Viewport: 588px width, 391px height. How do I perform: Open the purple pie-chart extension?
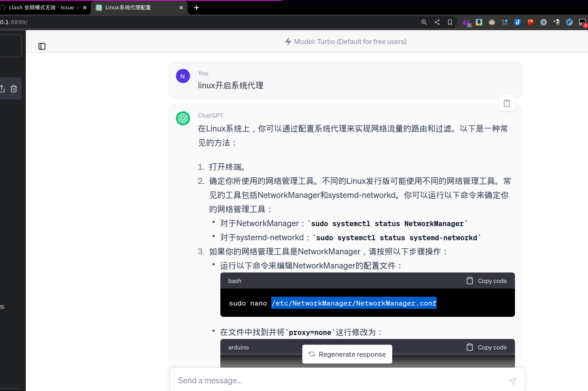467,22
